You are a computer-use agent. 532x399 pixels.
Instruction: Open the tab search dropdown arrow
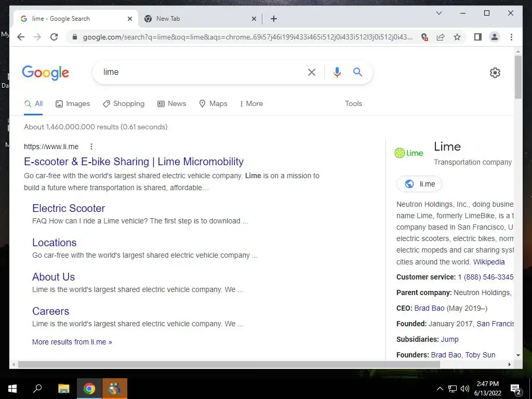[x=438, y=13]
